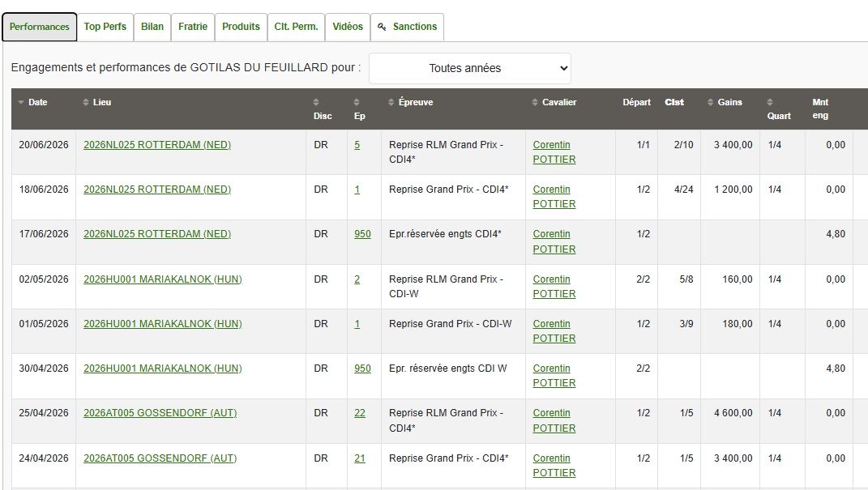Click the gavel icon beside Sanctions
Screen dimensions: 868x490
tap(382, 27)
